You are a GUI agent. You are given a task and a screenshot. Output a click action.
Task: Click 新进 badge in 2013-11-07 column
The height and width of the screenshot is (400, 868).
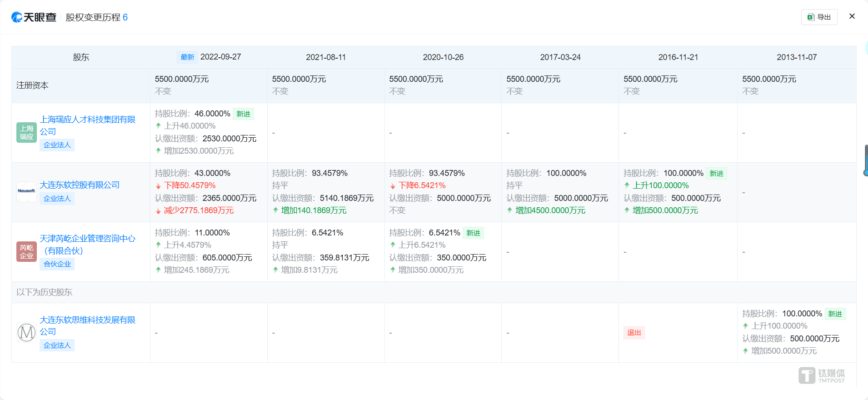pyautogui.click(x=835, y=314)
